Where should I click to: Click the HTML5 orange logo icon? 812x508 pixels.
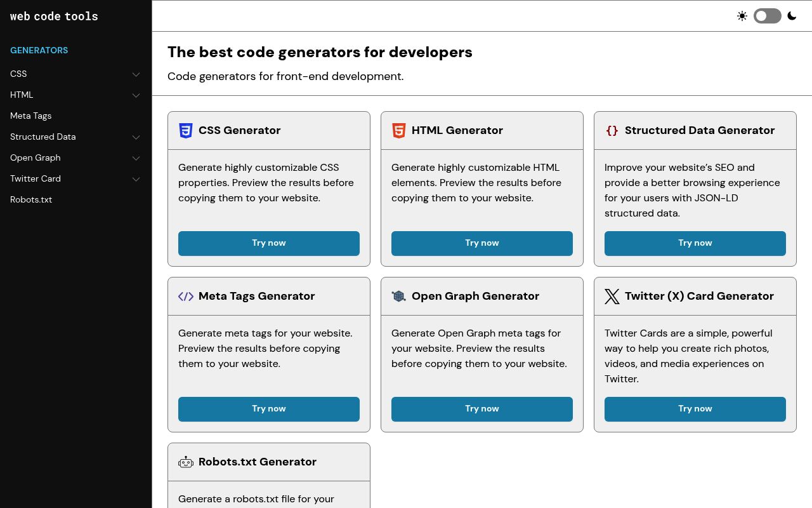click(398, 130)
